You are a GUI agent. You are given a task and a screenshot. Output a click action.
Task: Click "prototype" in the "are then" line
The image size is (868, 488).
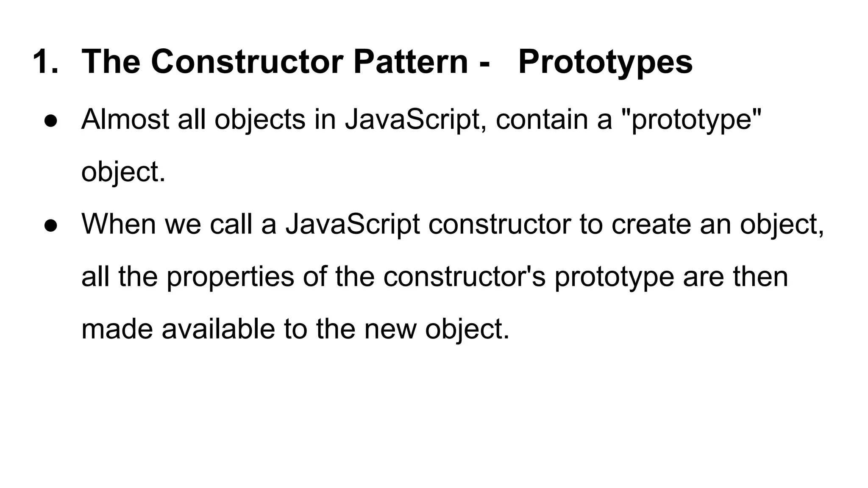coord(614,277)
